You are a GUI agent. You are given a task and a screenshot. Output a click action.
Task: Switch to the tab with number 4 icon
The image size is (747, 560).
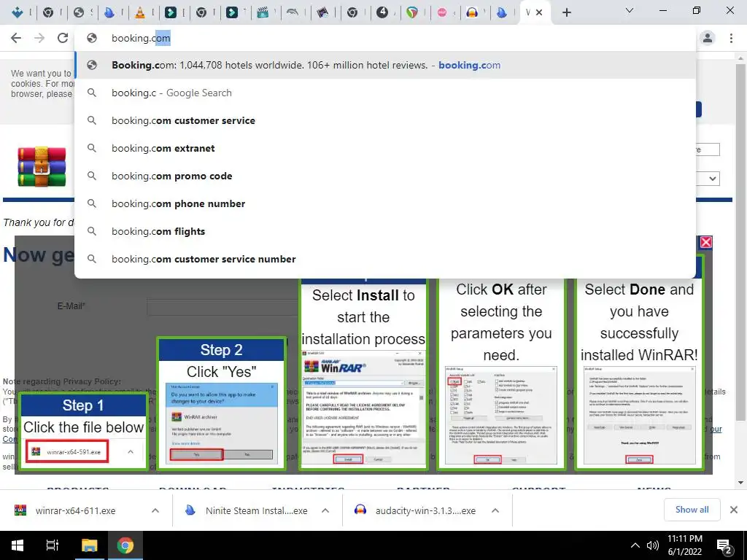pos(382,12)
